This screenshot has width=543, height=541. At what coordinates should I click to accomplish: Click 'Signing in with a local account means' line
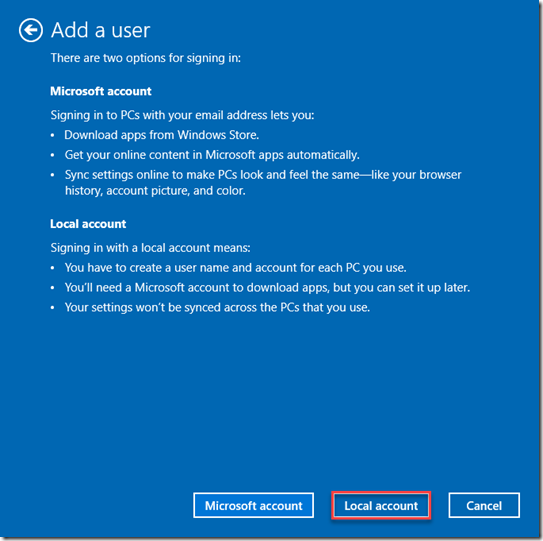pos(151,248)
